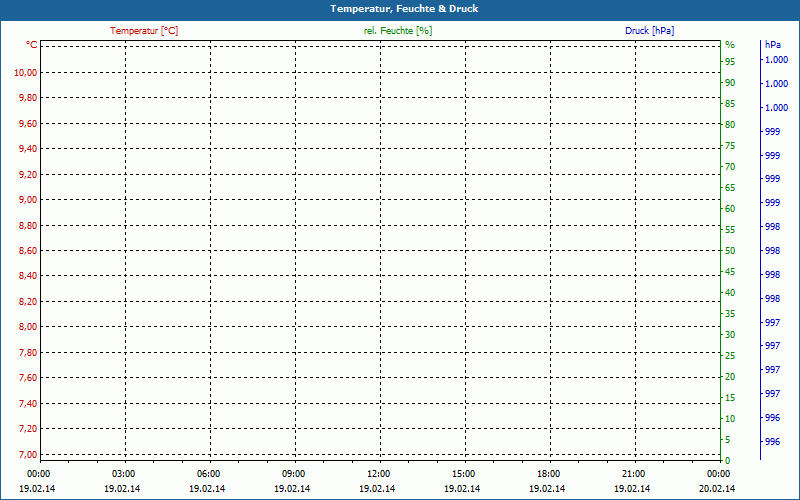Select the 10,00 temperature axis tick
800x500 pixels.
(25, 72)
